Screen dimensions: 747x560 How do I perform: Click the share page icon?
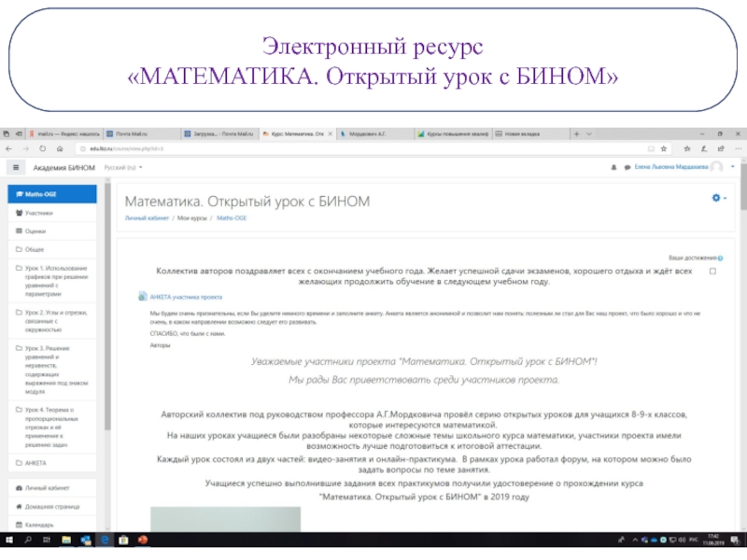pos(721,148)
